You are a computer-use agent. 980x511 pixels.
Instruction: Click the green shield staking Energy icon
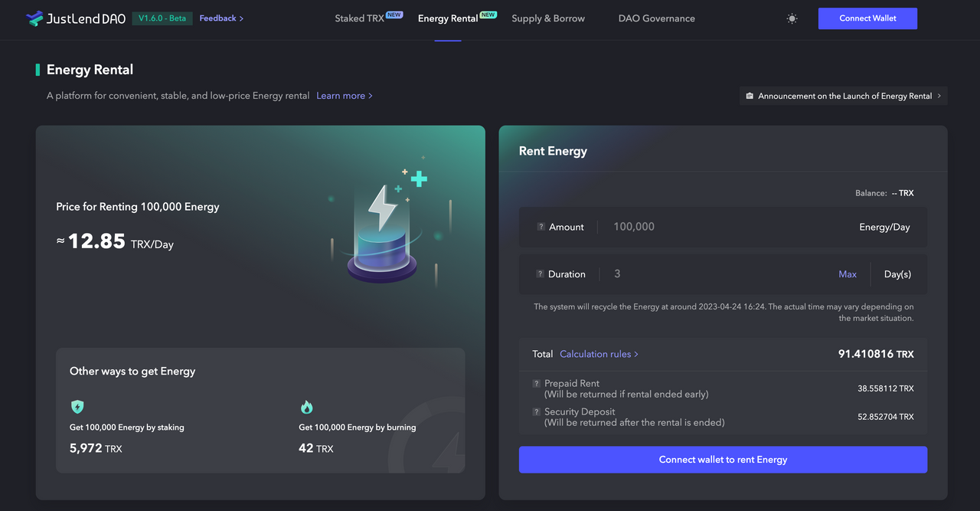[x=77, y=407]
